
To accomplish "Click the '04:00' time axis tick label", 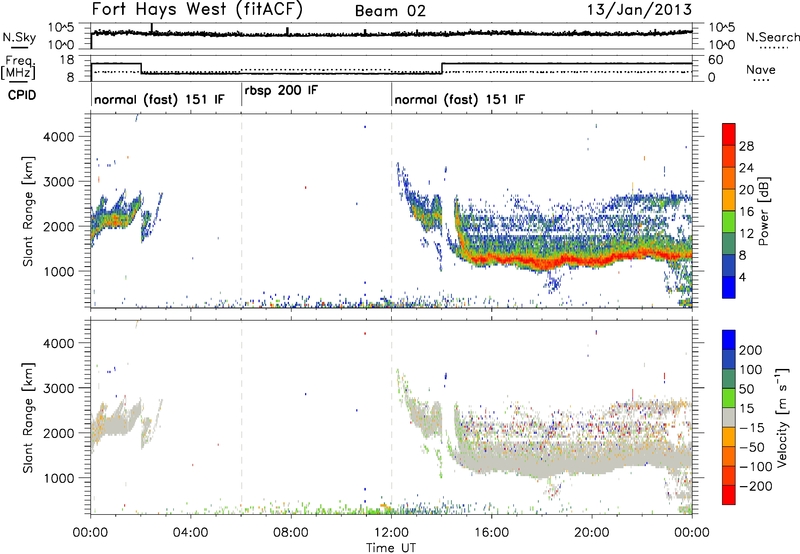I will click(190, 533).
